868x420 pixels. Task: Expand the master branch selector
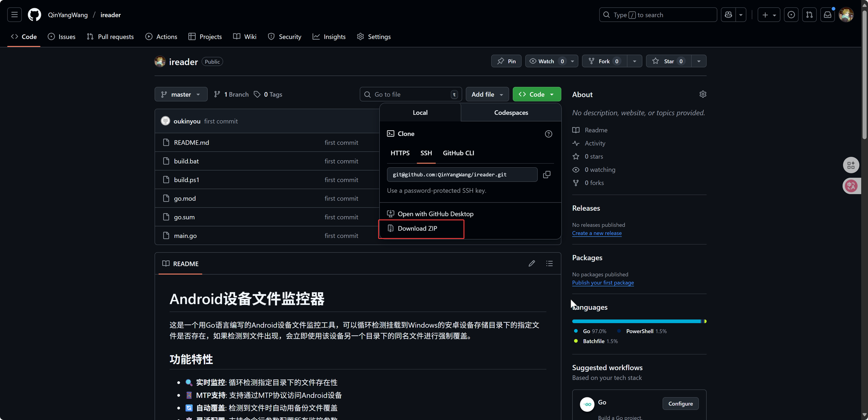pyautogui.click(x=181, y=94)
